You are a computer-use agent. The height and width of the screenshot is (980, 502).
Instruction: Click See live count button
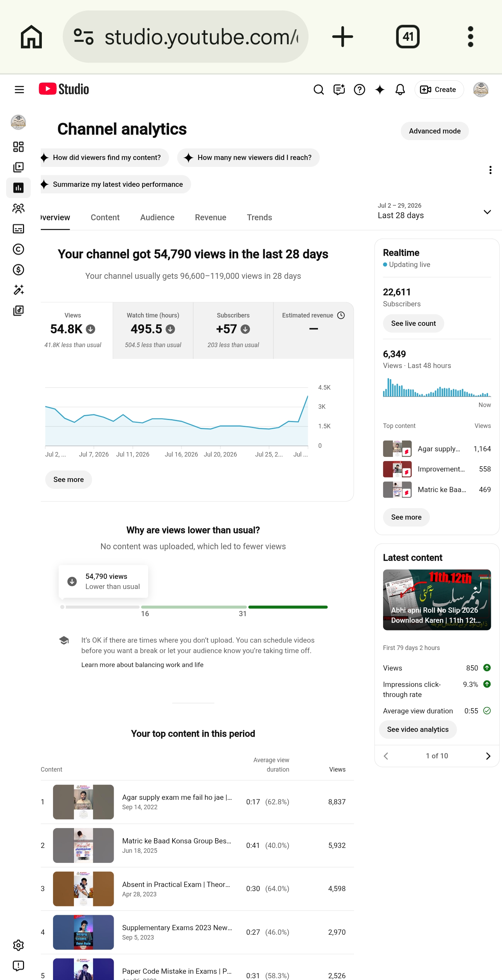click(x=413, y=323)
